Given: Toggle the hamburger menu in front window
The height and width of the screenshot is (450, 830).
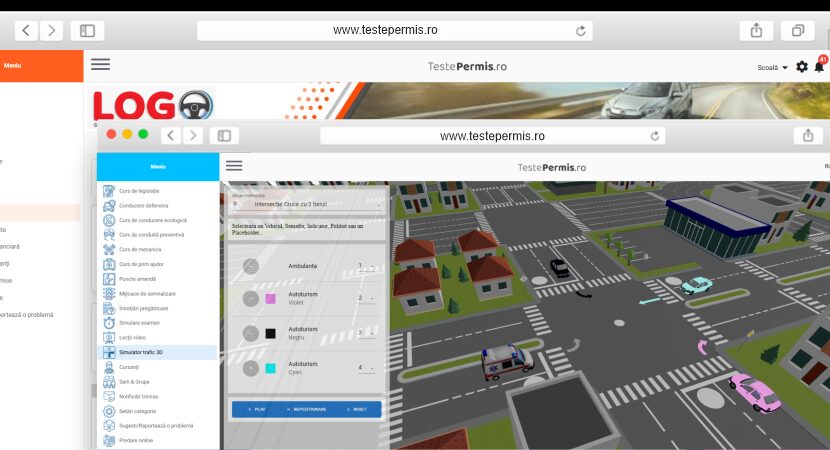Looking at the screenshot, I should click(x=234, y=166).
